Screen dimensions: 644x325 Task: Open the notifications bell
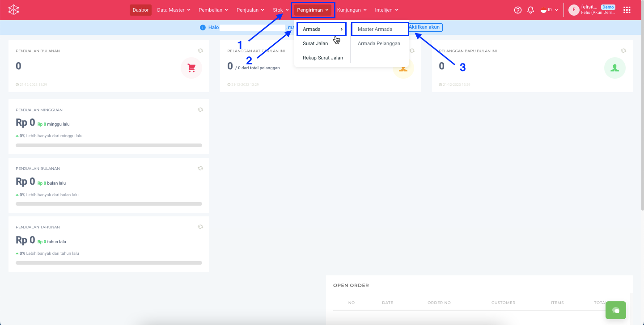click(x=530, y=10)
